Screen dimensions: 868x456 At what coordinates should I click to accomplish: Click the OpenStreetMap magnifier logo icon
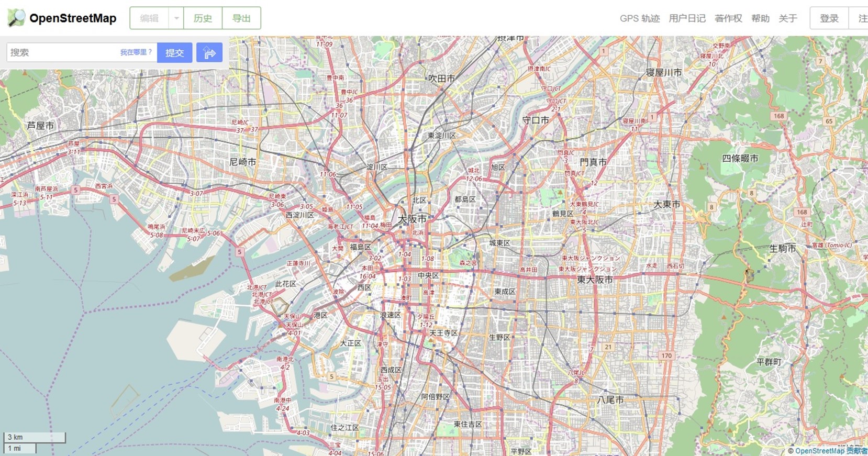point(16,18)
